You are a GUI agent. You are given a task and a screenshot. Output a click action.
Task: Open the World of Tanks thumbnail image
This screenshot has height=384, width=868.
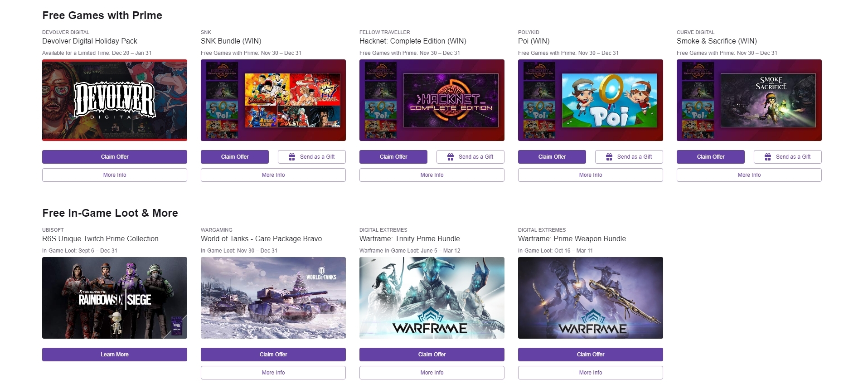pyautogui.click(x=273, y=298)
